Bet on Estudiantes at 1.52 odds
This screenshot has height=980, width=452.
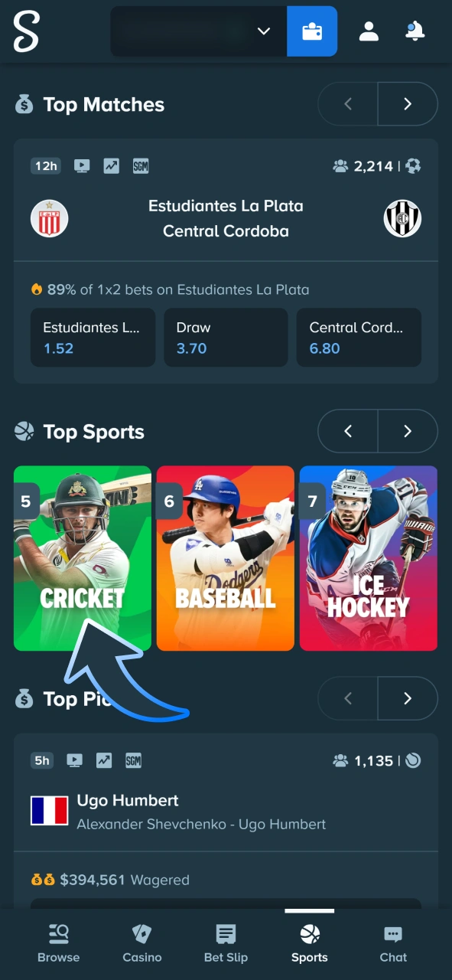(x=93, y=337)
